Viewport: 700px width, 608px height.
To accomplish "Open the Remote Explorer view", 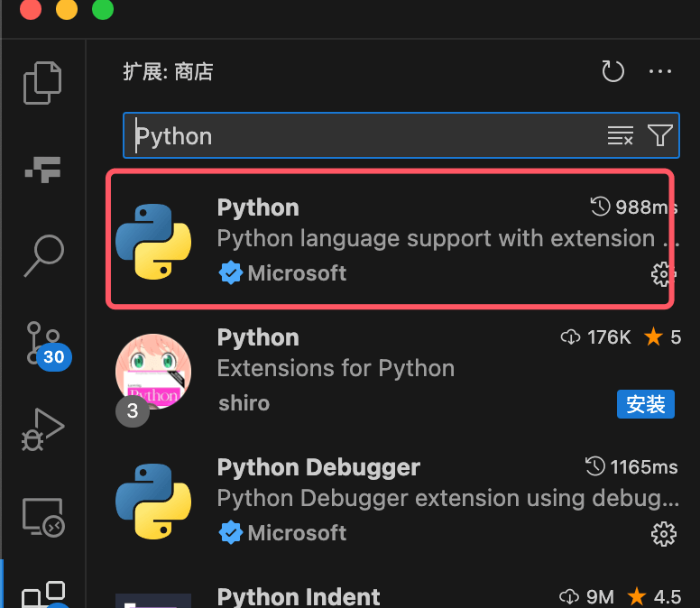I will coord(43,516).
